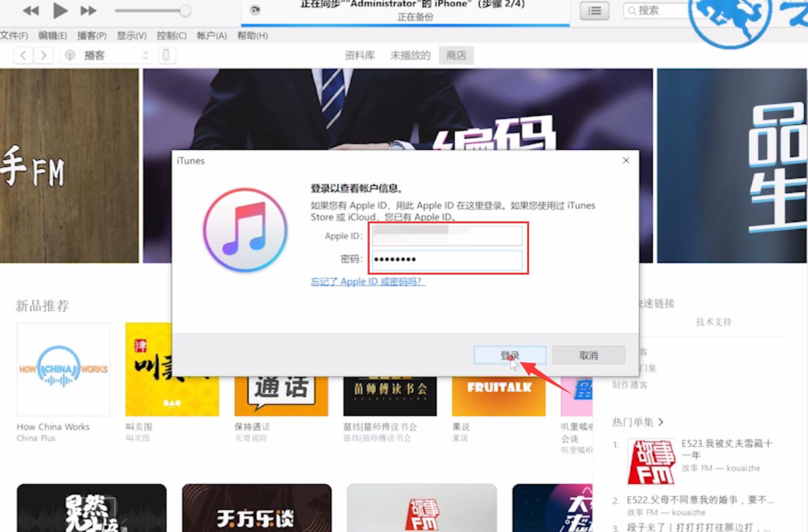Viewport: 808px width, 532px height.
Task: Open episode E522.父母不同意我的婚事
Action: [701, 499]
